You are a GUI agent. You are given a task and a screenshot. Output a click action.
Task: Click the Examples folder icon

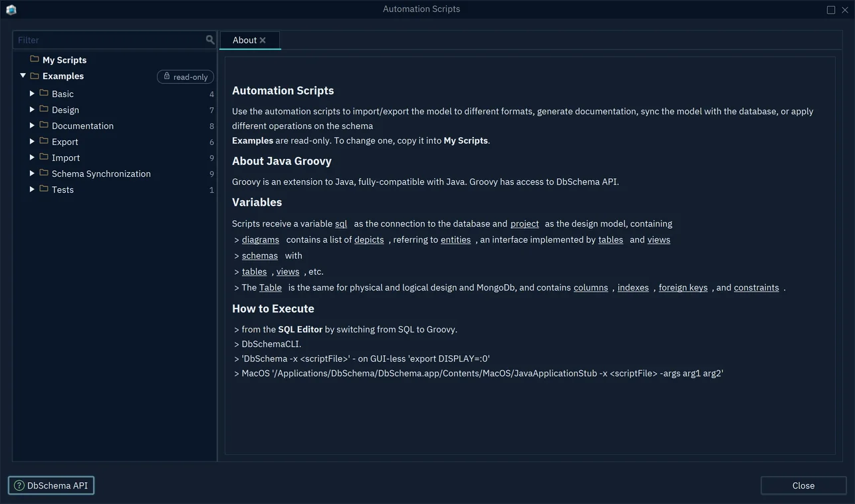35,76
